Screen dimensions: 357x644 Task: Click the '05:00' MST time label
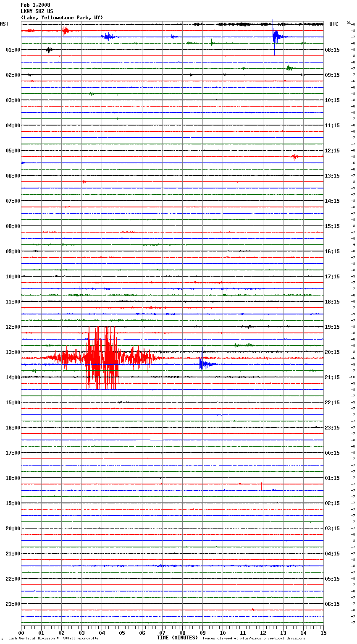(13, 151)
